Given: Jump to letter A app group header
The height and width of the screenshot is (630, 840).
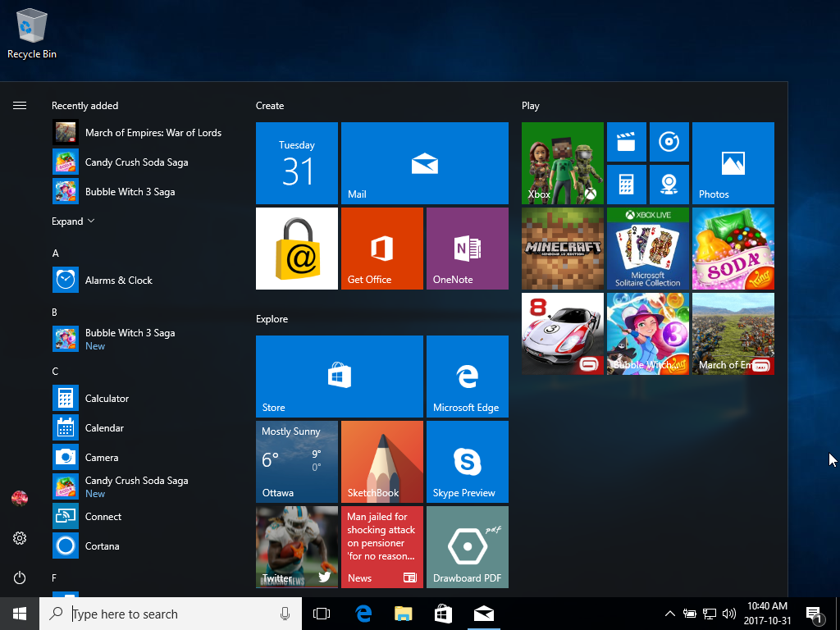Looking at the screenshot, I should click(x=55, y=253).
